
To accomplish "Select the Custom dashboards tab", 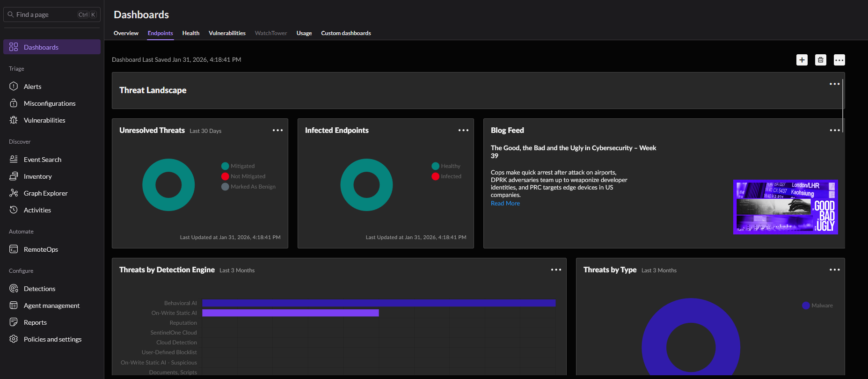I will [x=346, y=33].
